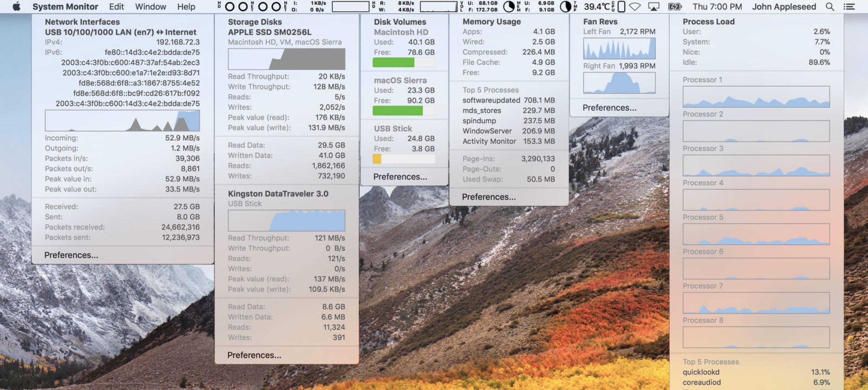868x390 pixels.
Task: Open Preferences in Network Interfaces panel
Action: [x=71, y=255]
